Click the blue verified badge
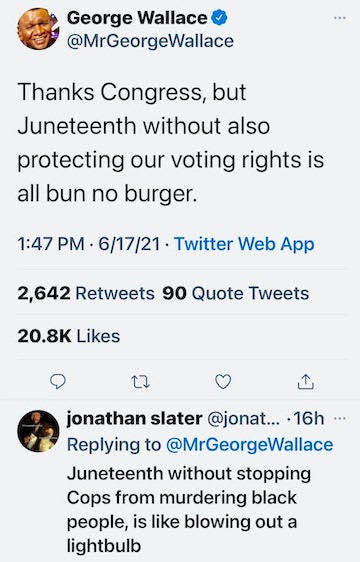 [219, 18]
